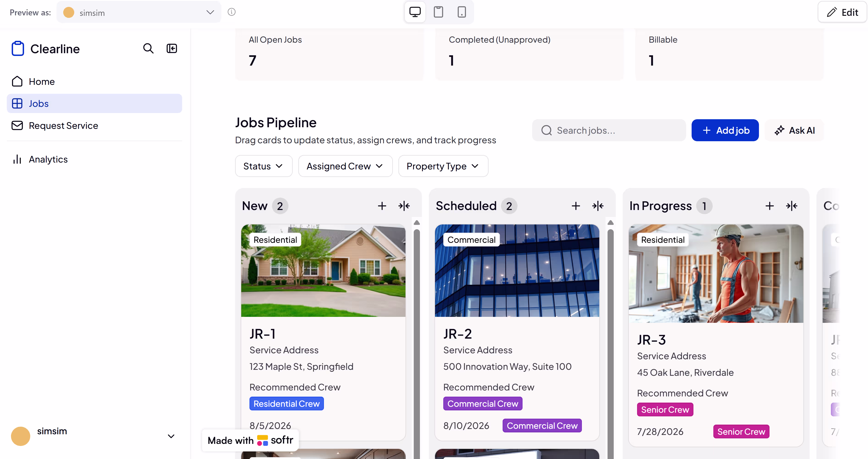Open Request Service page
868x459 pixels.
(x=94, y=125)
